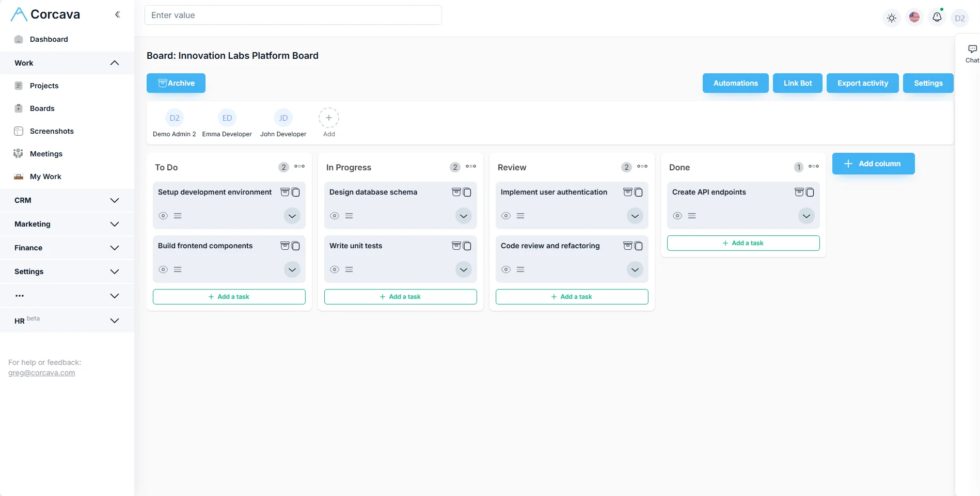Open Screenshots from the sidebar
980x496 pixels.
(52, 131)
